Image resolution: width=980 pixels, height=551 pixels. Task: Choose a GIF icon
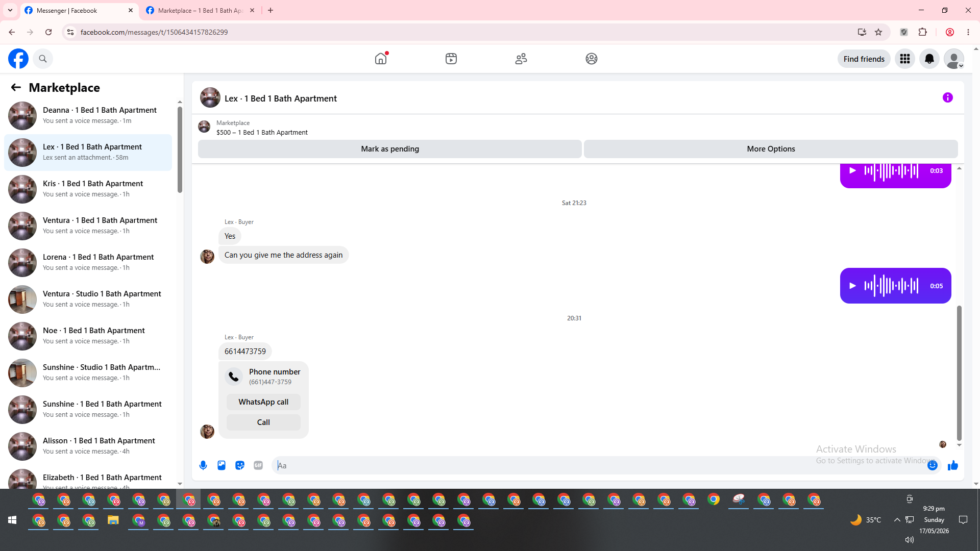(258, 465)
